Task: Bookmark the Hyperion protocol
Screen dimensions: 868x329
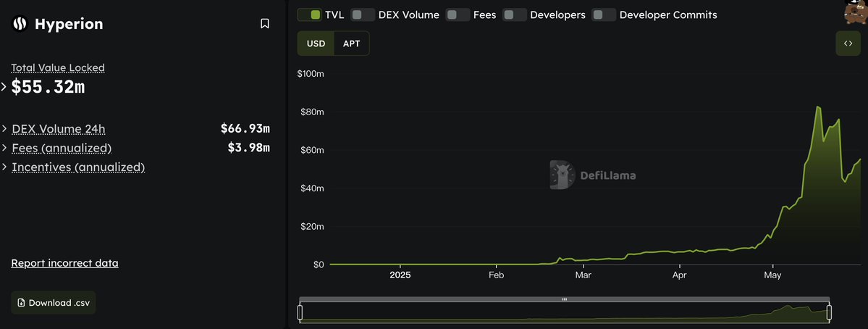Action: point(265,24)
